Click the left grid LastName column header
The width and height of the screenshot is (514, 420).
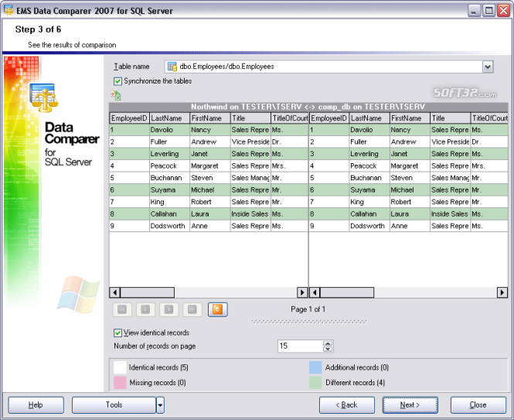click(169, 118)
